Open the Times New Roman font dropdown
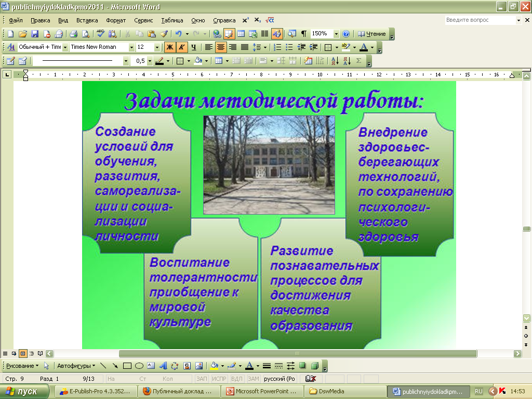 [x=131, y=47]
